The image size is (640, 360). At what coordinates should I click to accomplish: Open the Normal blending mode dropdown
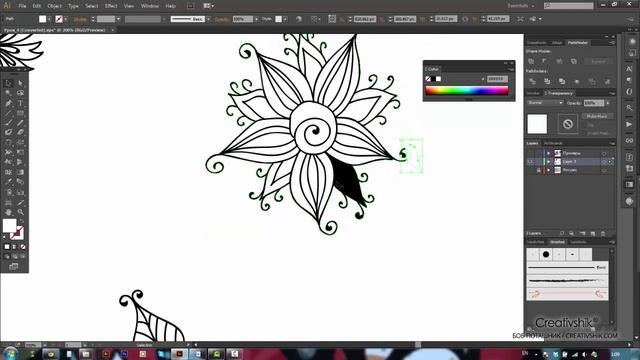[545, 103]
